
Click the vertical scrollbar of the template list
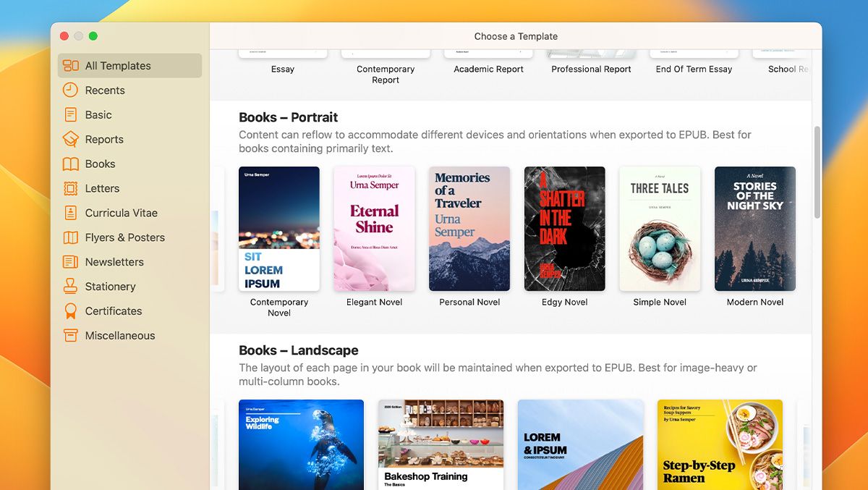[817, 172]
